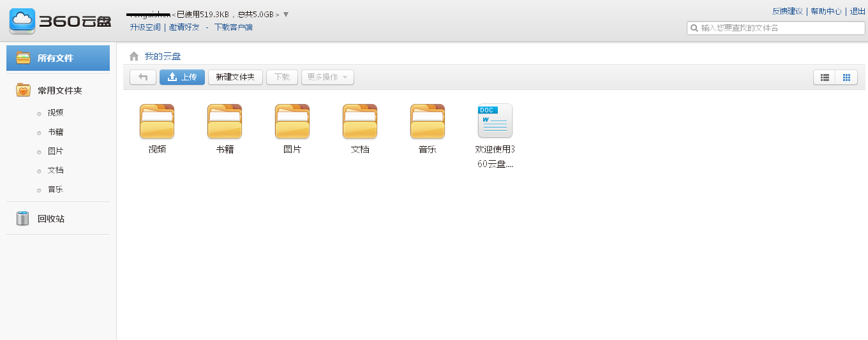The height and width of the screenshot is (340, 868).
Task: Click the 上传 upload button
Action: [x=182, y=77]
